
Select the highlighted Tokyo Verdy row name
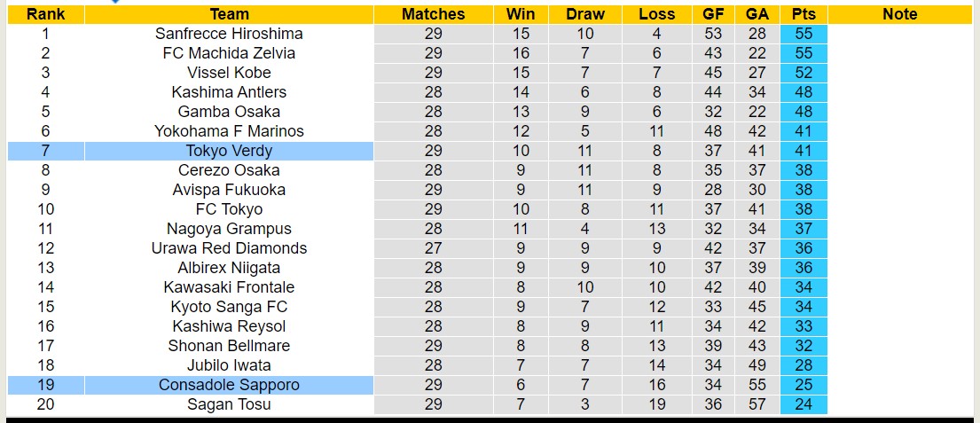coord(229,151)
